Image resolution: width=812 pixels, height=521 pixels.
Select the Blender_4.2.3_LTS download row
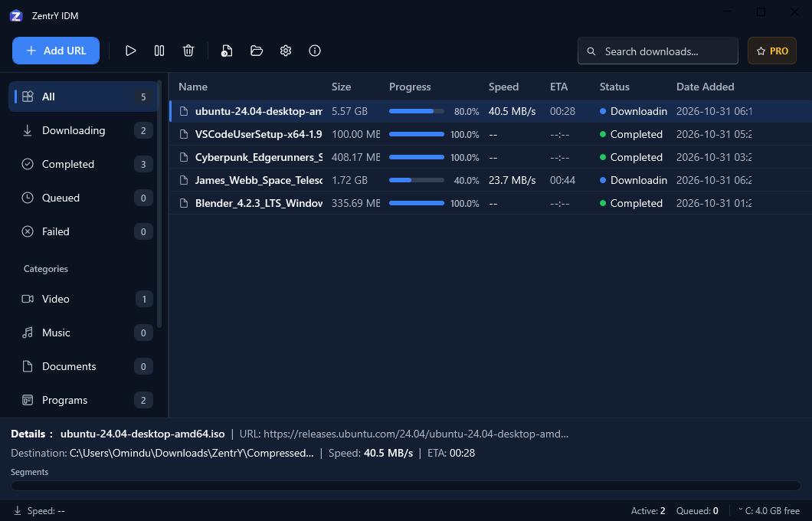point(490,203)
